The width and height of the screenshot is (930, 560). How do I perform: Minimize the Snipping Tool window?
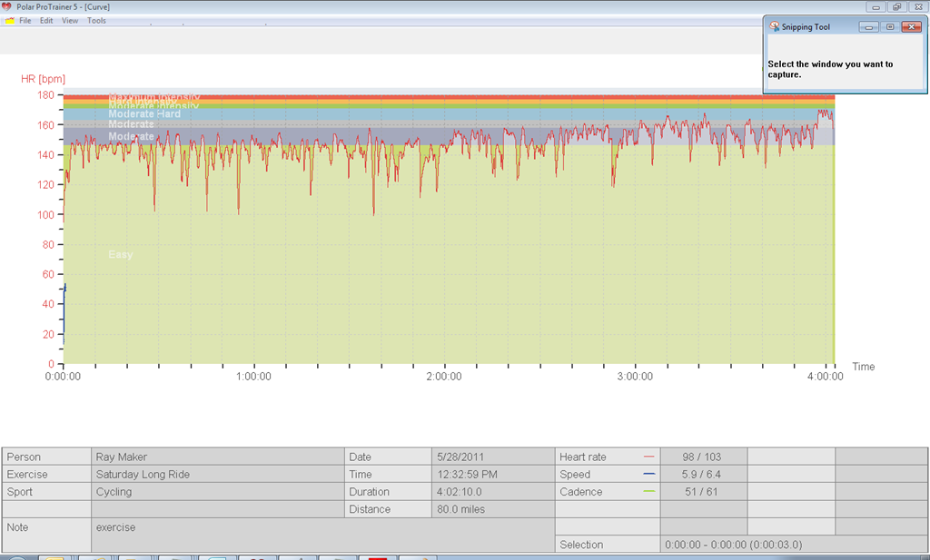tap(869, 27)
